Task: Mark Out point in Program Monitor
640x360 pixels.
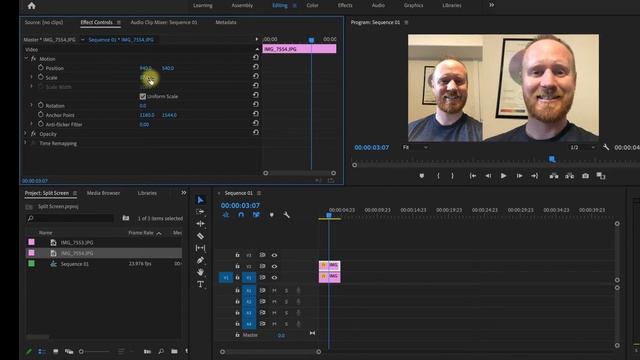Action: 452,176
